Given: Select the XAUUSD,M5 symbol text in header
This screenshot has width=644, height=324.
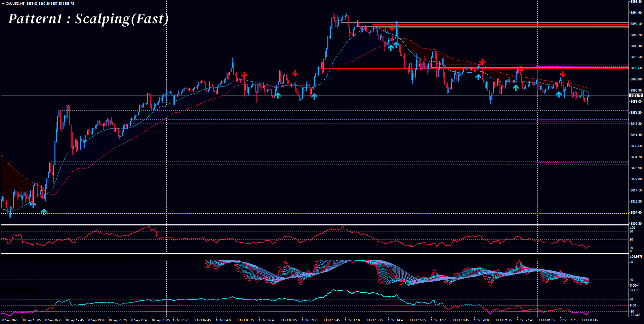Looking at the screenshot, I should pos(15,4).
